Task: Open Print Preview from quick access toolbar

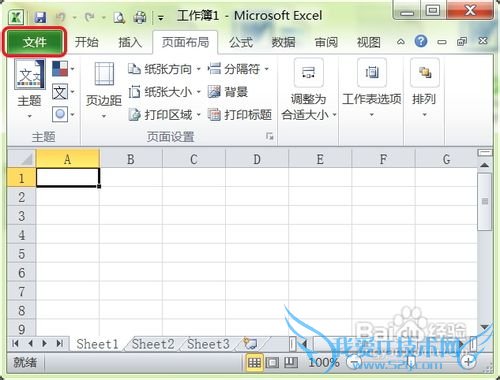Action: point(119,17)
